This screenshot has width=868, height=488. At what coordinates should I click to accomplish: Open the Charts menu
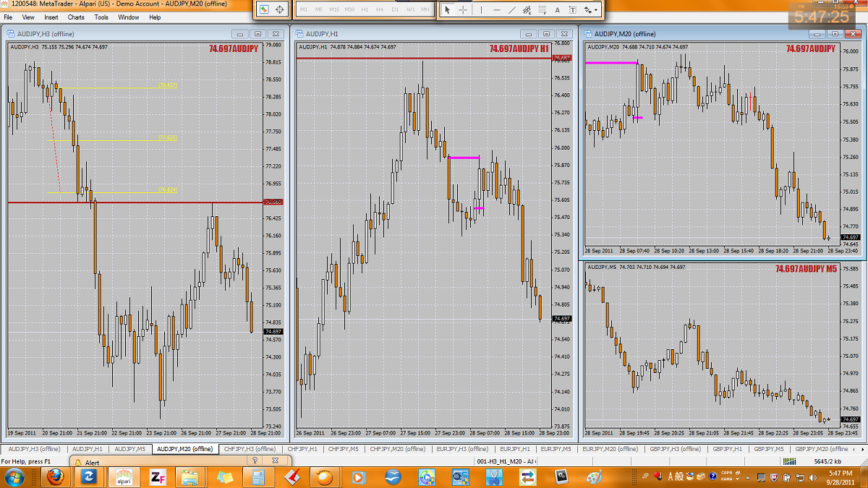[x=76, y=17]
